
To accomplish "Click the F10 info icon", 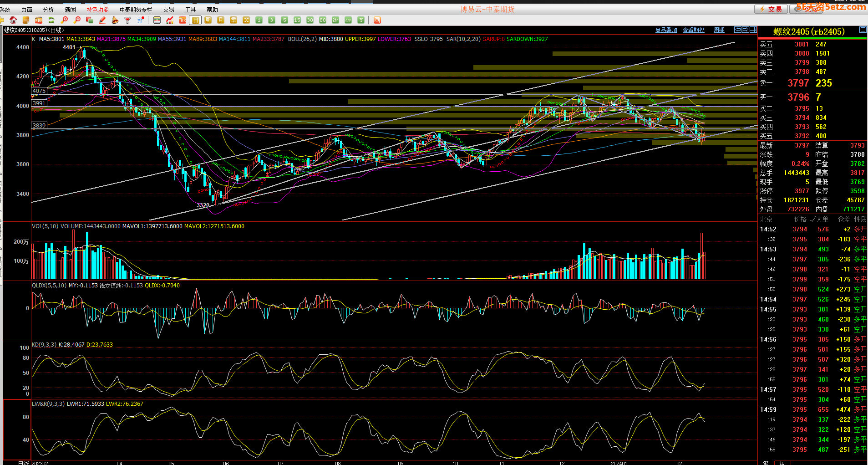I will point(39,20).
